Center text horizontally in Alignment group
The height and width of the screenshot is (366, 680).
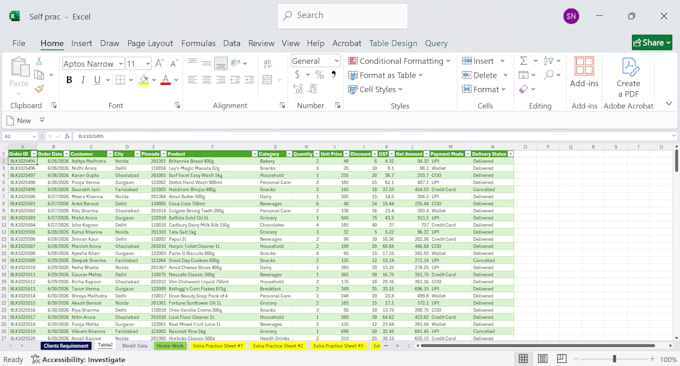(206, 80)
